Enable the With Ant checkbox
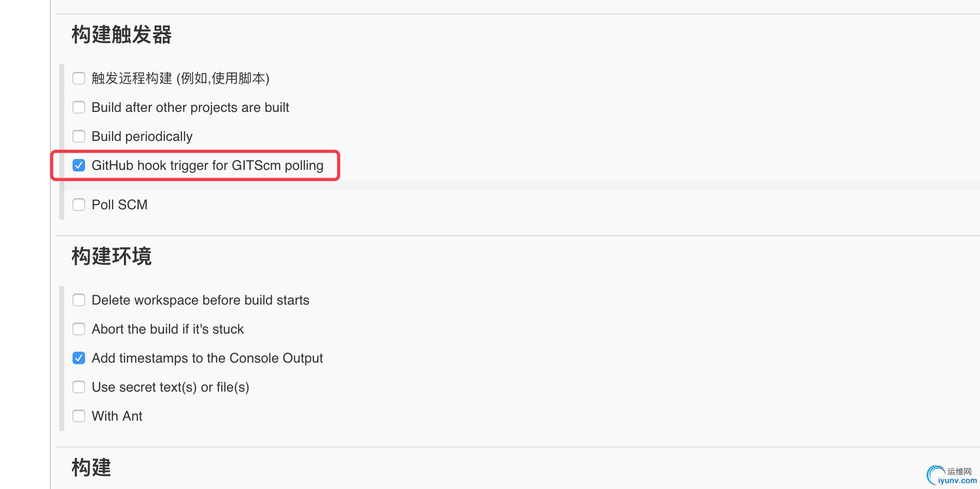 (79, 416)
